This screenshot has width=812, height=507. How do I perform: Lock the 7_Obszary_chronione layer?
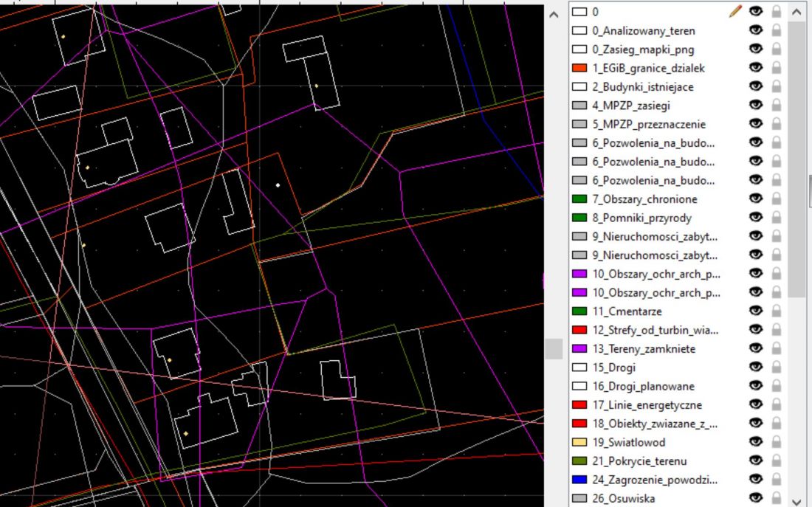click(777, 199)
